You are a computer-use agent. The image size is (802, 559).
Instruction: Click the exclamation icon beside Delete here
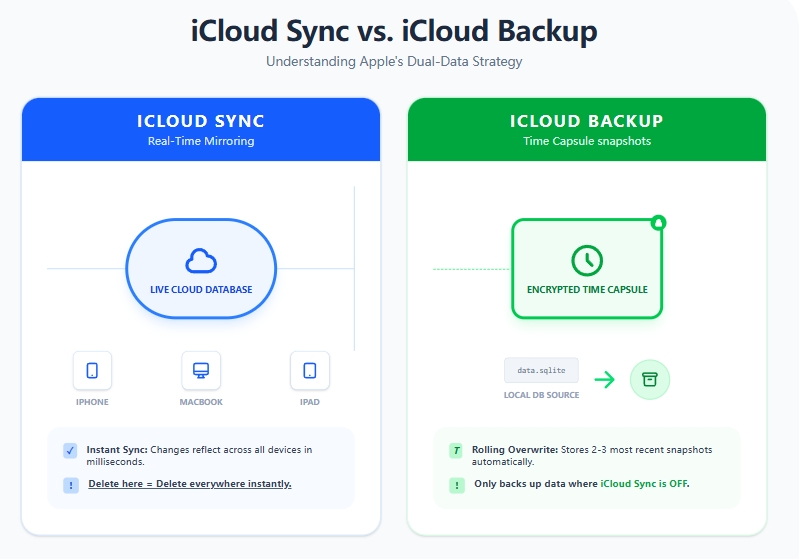[x=71, y=485]
